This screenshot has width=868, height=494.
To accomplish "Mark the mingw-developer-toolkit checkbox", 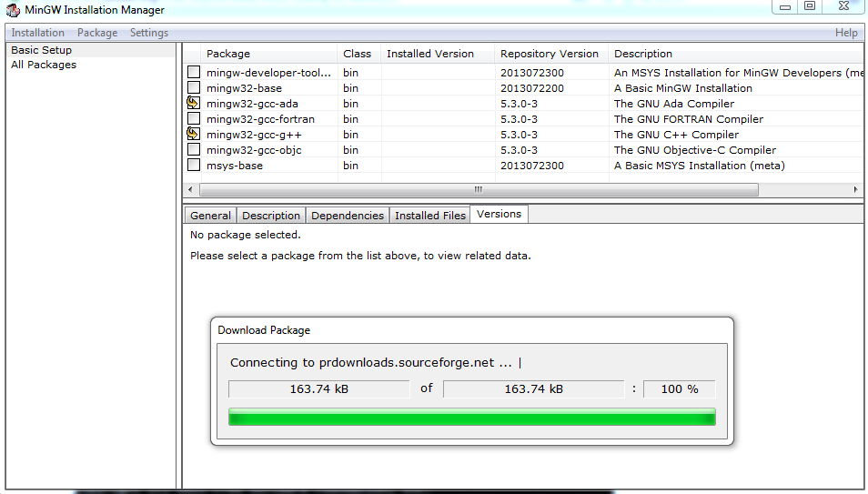I will 194,72.
